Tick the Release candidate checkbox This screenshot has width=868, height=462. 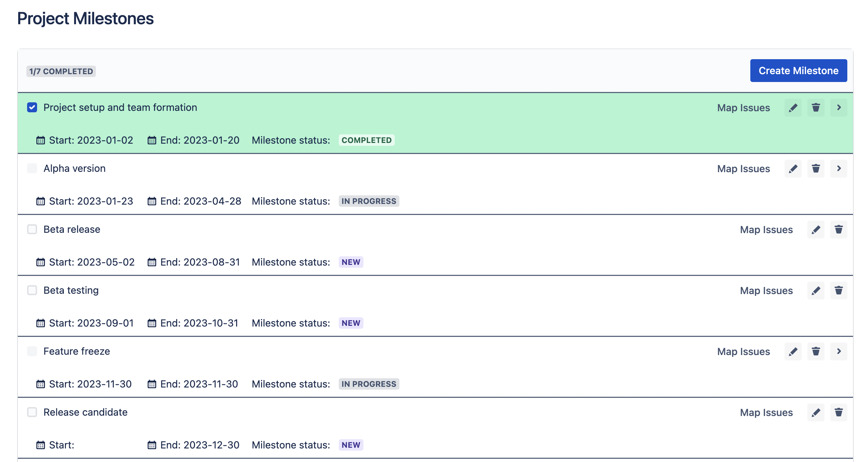(x=32, y=412)
